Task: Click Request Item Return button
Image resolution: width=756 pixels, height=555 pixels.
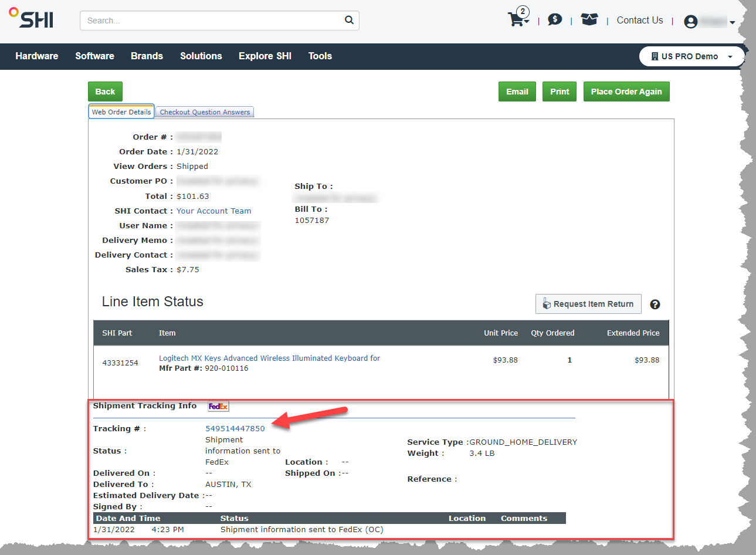Action: 588,304
